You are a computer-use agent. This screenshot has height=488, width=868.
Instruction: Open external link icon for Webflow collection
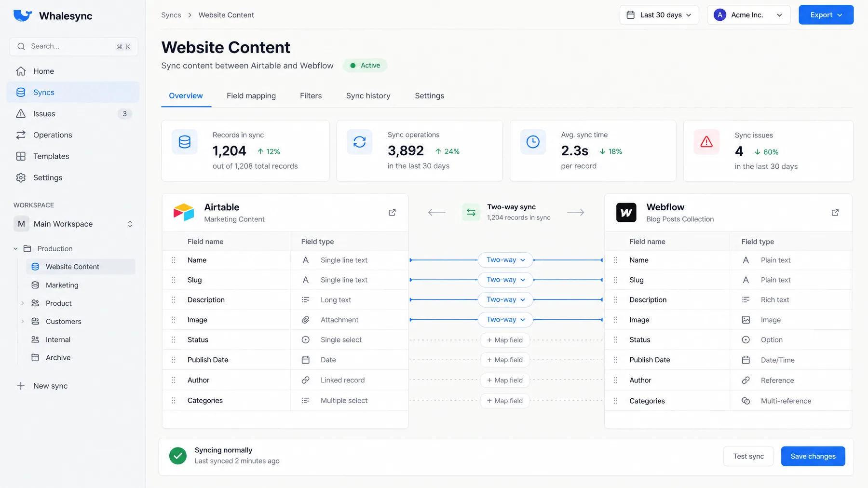click(x=835, y=213)
